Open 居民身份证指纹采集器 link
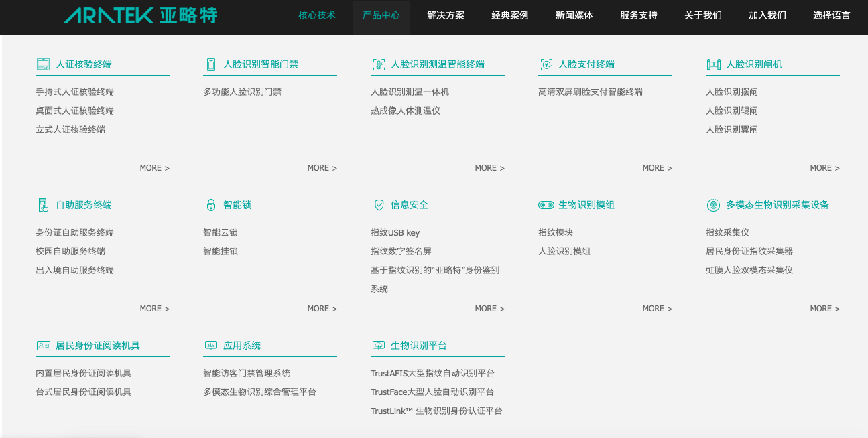 click(x=749, y=251)
